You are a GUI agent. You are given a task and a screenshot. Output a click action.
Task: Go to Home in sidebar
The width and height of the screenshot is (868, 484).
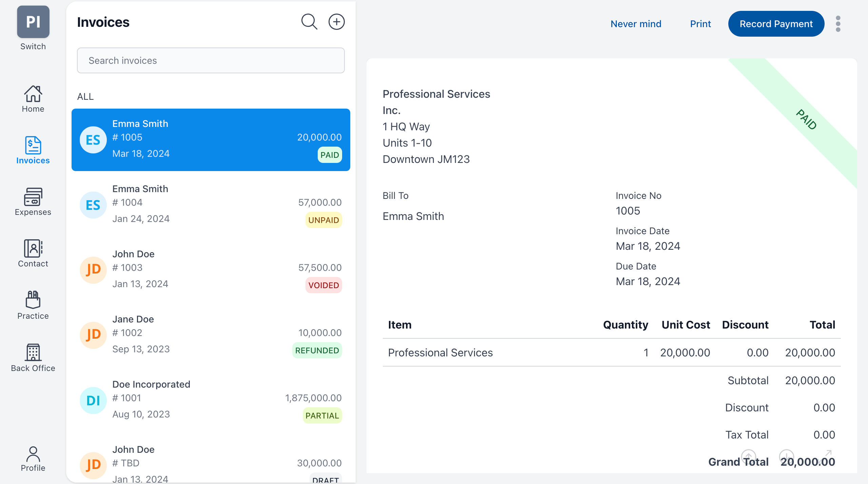[33, 99]
